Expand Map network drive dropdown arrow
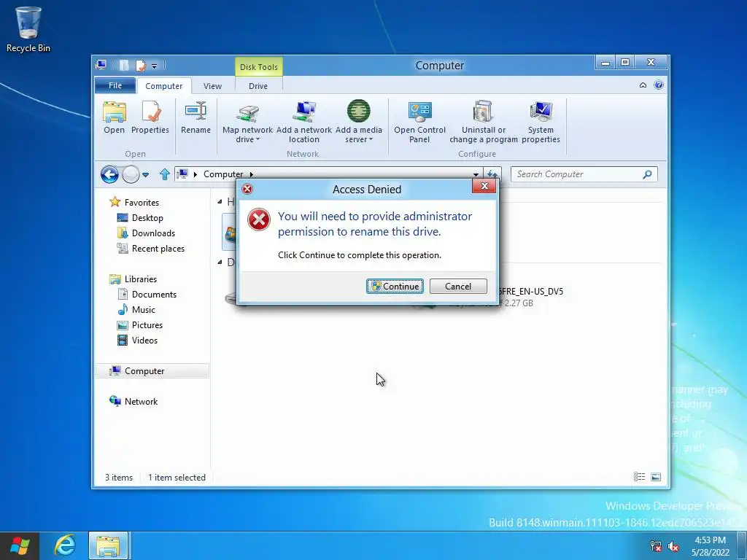 [x=258, y=139]
